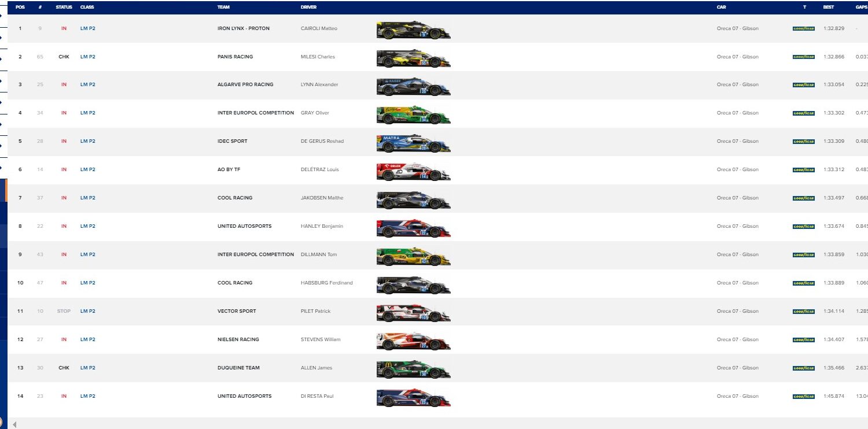Screen dimensions: 868x429
Task: Click the scroll-left arrow at table bottom
Action: coord(14,425)
